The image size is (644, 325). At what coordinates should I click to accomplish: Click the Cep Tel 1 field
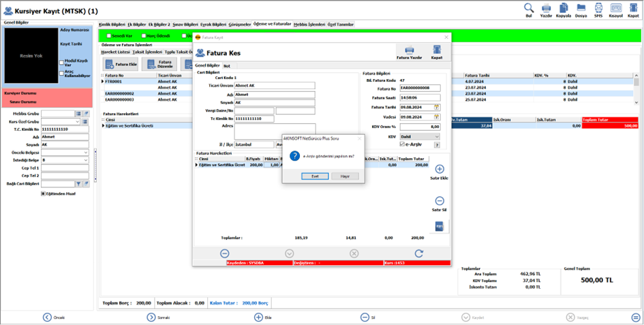coord(65,168)
